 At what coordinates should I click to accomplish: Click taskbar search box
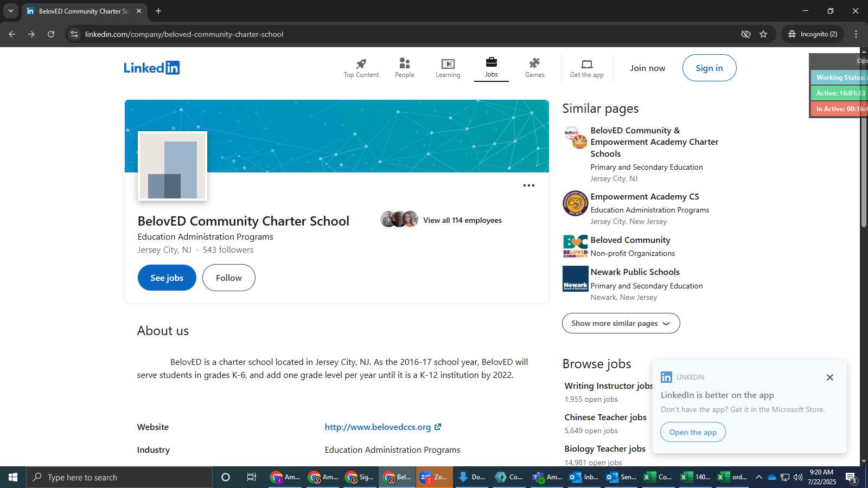[x=119, y=477]
